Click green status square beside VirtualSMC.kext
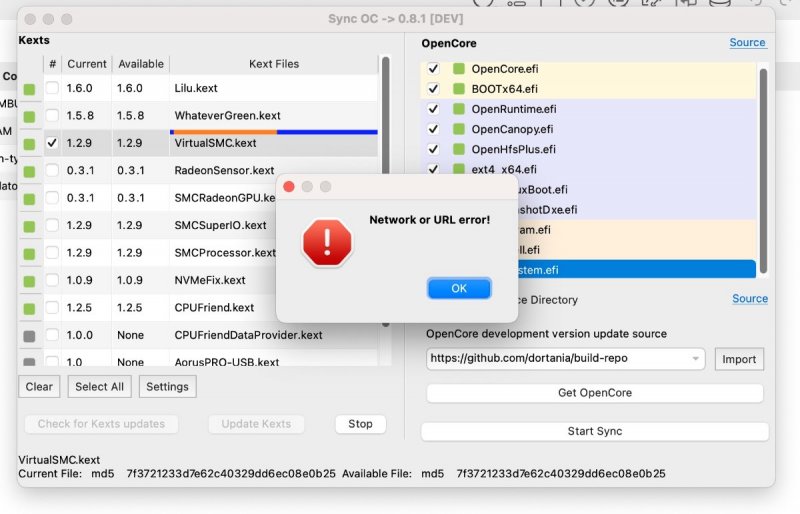Image resolution: width=800 pixels, height=514 pixels. [x=30, y=144]
